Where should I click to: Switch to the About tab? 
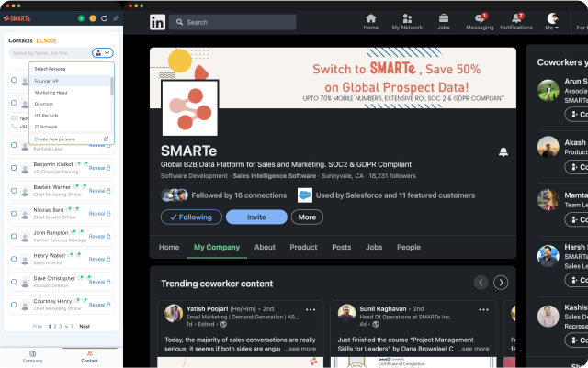pyautogui.click(x=265, y=248)
